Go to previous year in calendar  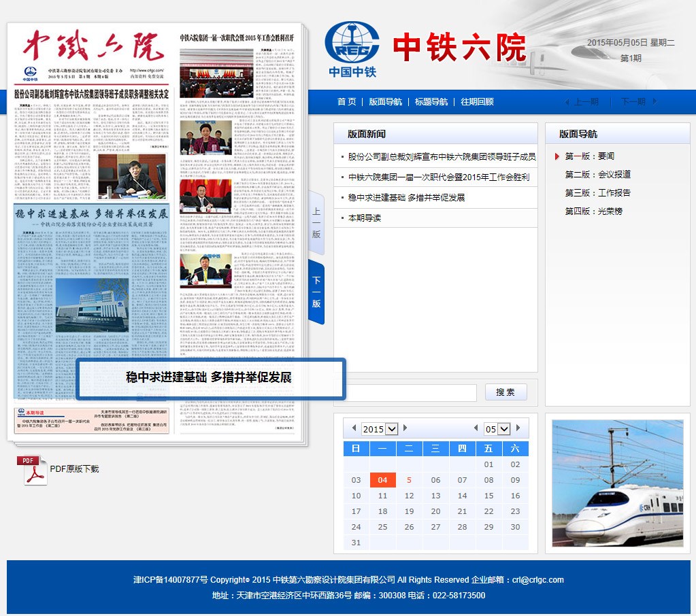click(x=353, y=428)
